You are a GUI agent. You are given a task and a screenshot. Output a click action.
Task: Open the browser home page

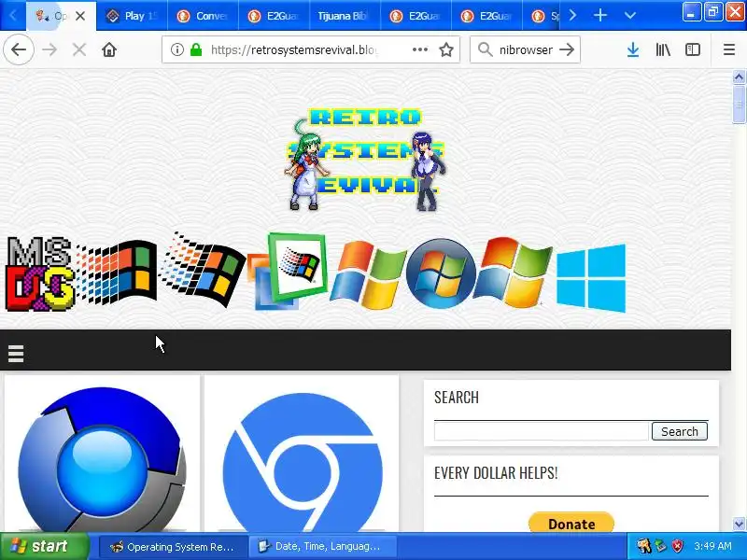(109, 49)
